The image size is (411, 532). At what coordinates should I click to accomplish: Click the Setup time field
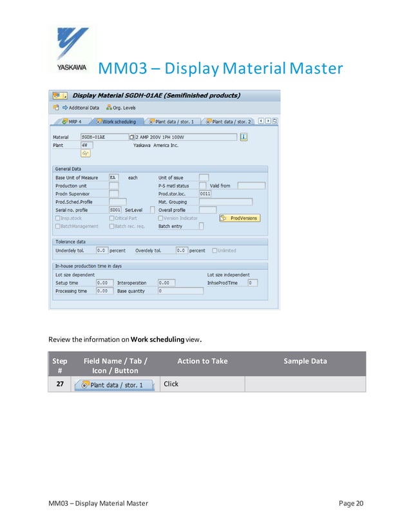click(104, 283)
